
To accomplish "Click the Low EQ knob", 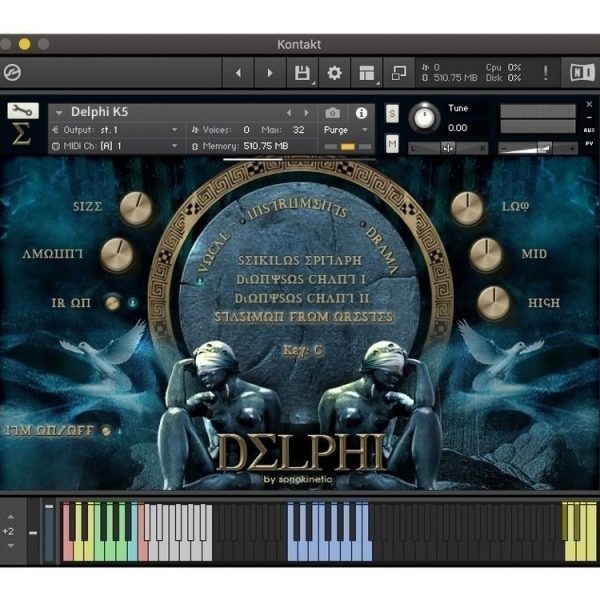I will pyautogui.click(x=467, y=209).
